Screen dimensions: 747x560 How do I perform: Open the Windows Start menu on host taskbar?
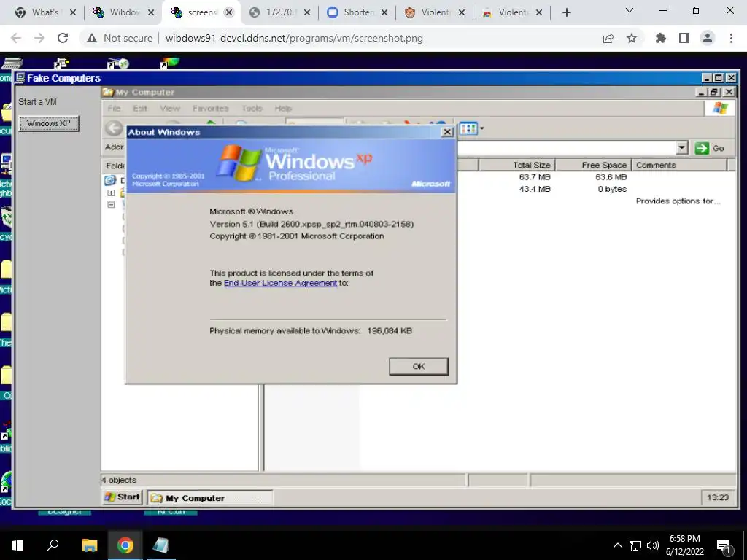click(18, 545)
